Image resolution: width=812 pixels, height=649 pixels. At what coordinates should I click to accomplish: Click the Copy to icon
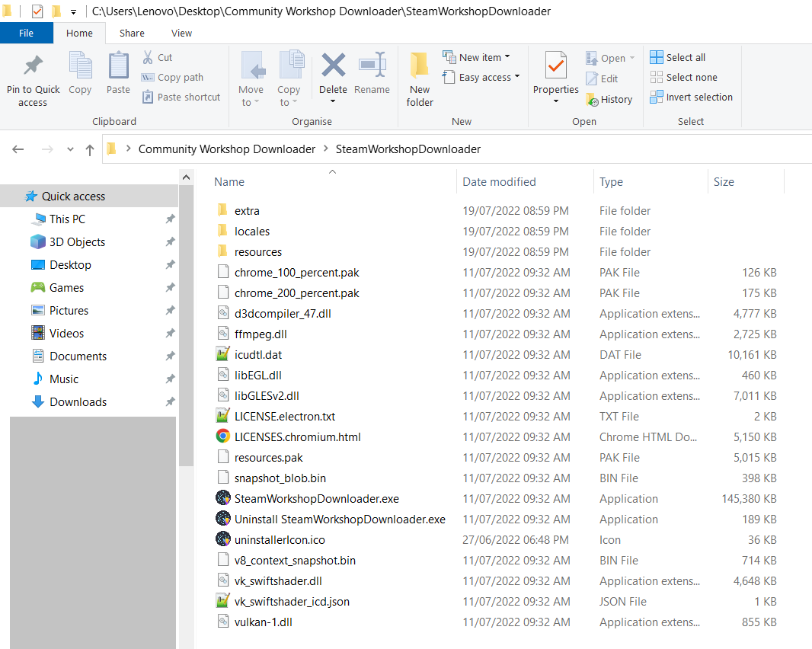(292, 66)
